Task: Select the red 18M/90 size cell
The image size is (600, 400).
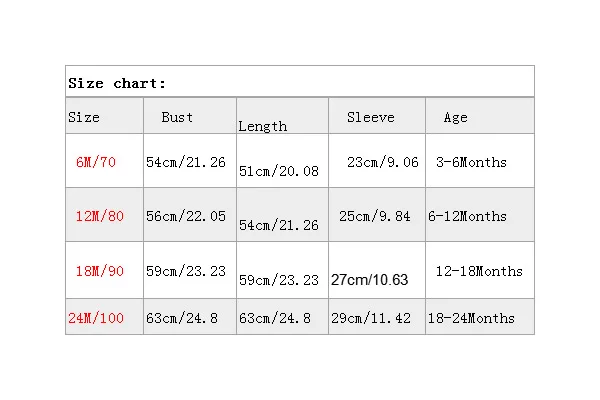Action: point(99,271)
